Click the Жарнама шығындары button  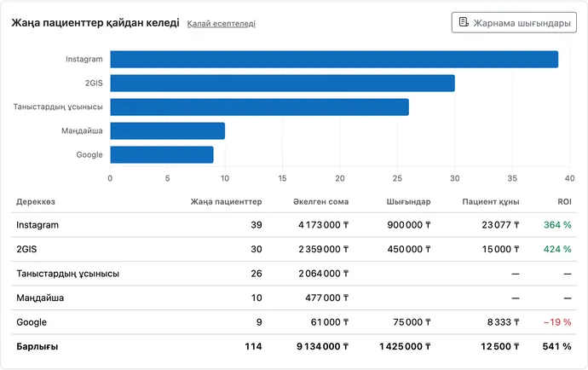[x=514, y=22]
